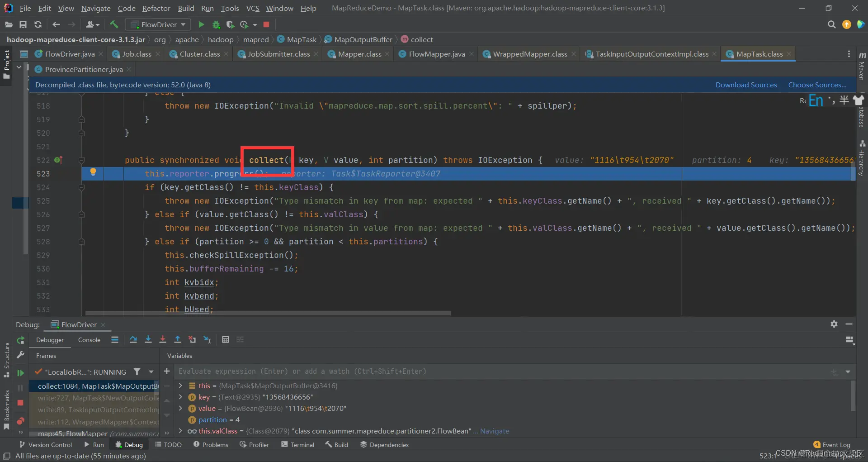This screenshot has height=462, width=868.
Task: Open the Debug panel gear settings
Action: click(834, 324)
